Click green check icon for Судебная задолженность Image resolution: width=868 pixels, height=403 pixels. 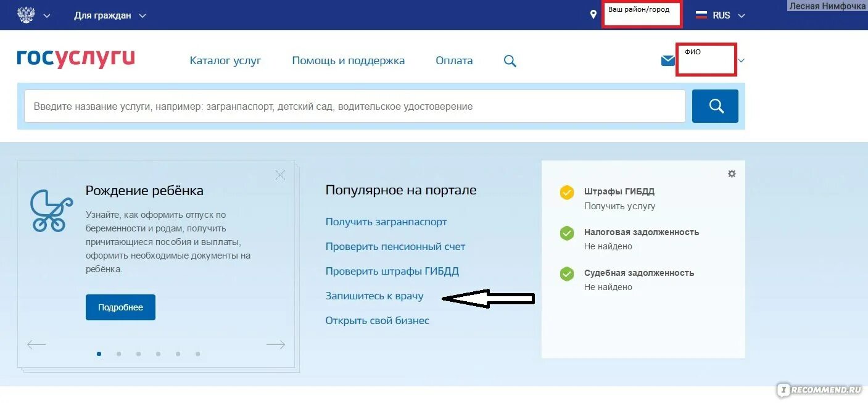567,274
